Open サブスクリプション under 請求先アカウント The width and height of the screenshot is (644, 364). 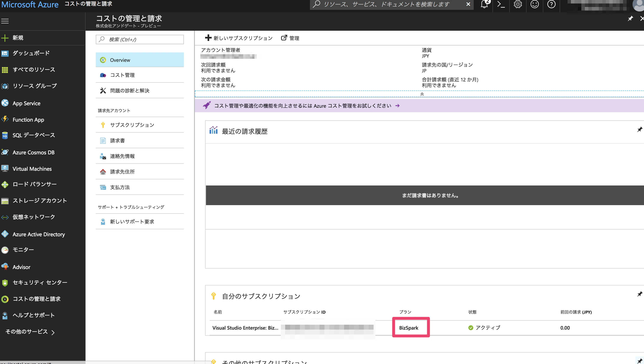140,125
